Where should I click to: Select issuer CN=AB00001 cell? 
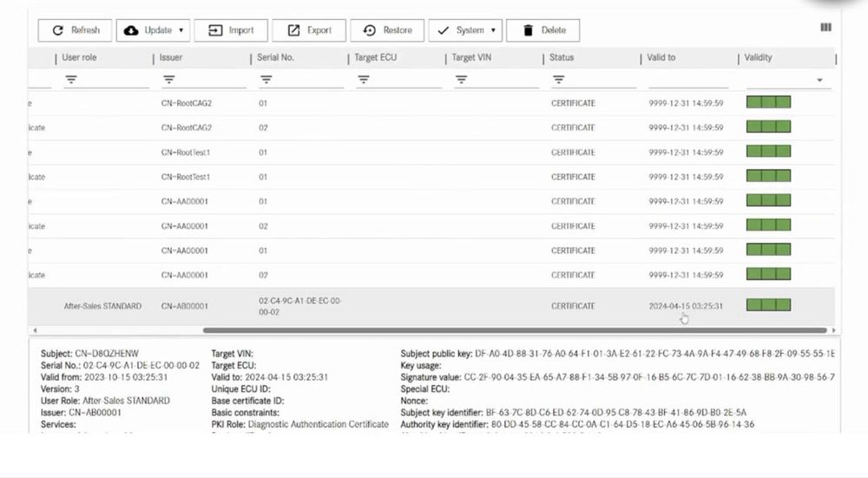185,306
